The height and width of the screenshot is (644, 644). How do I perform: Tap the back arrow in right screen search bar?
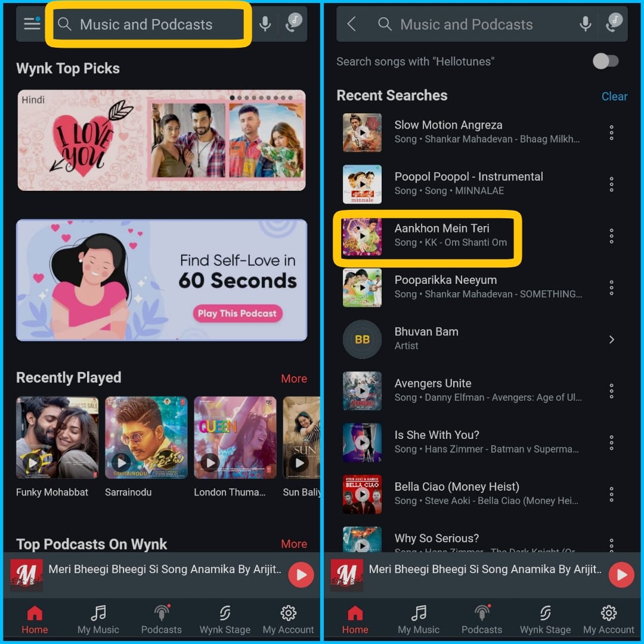(351, 24)
